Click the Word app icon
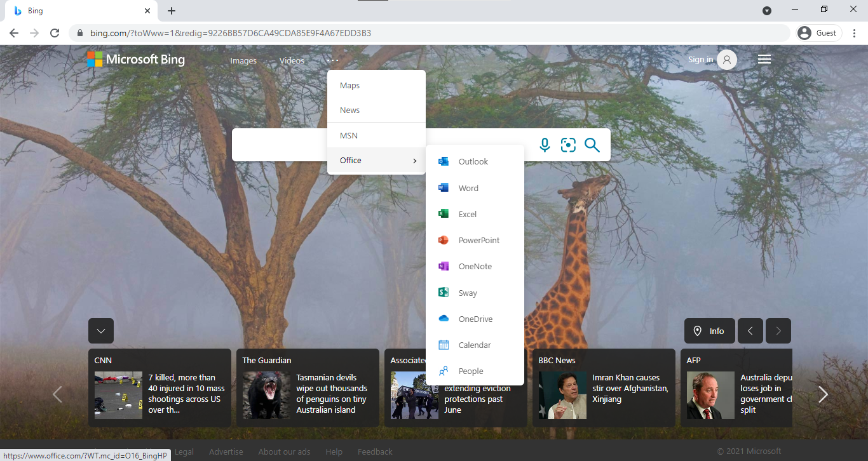 (x=444, y=188)
